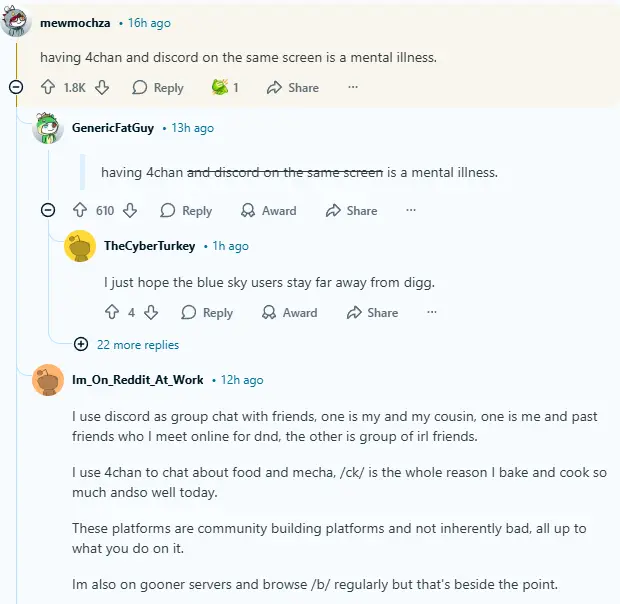Click the frog award icon on mewmochza's comment
This screenshot has width=620, height=604.
pyautogui.click(x=220, y=88)
